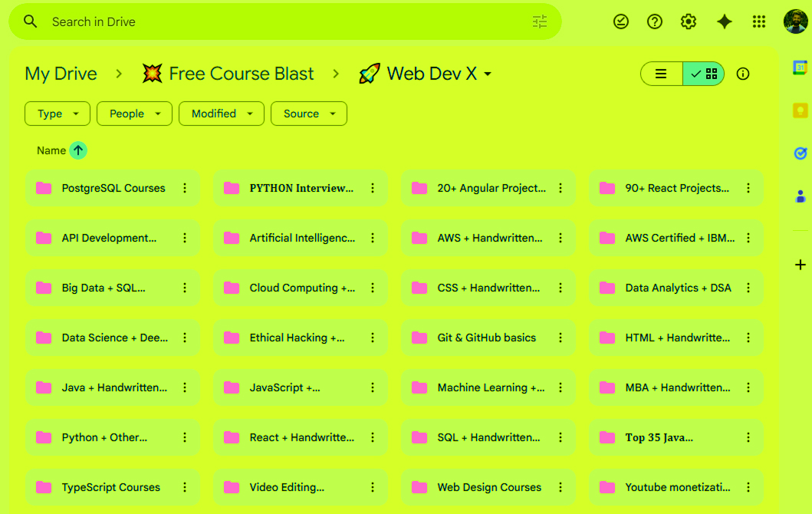Viewport: 812px width, 514px height.
Task: Open the offline ready status icon
Action: click(x=621, y=21)
